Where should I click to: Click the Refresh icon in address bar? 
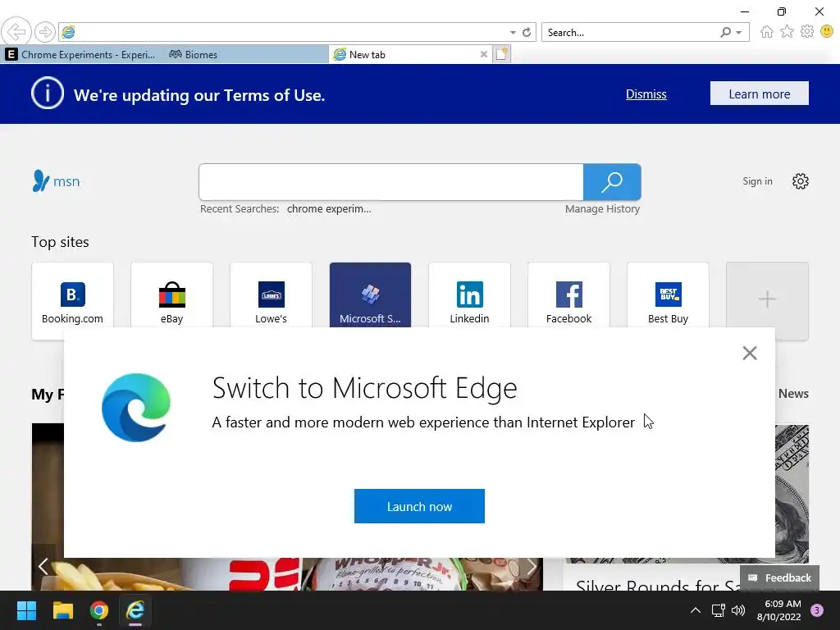527,32
